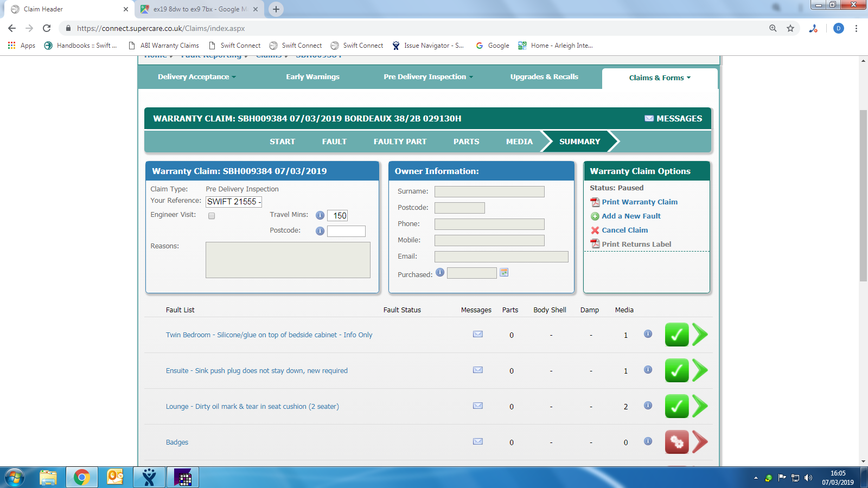Click green checkmark for Twin Bedroom fault
The image size is (868, 488).
(676, 335)
